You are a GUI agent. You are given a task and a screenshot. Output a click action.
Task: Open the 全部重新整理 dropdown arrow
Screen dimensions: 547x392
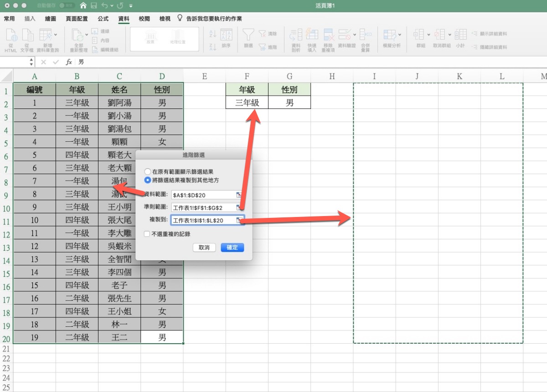pyautogui.click(x=86, y=35)
